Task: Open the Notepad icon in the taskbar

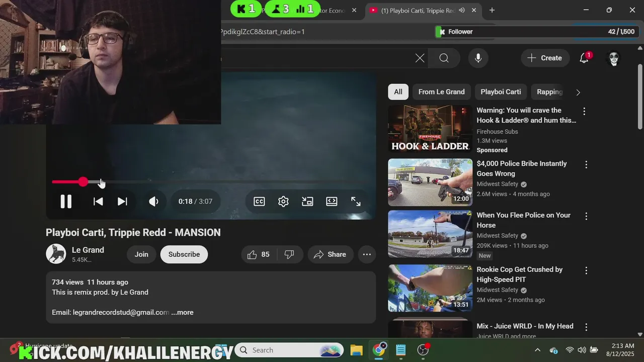Action: click(x=400, y=350)
